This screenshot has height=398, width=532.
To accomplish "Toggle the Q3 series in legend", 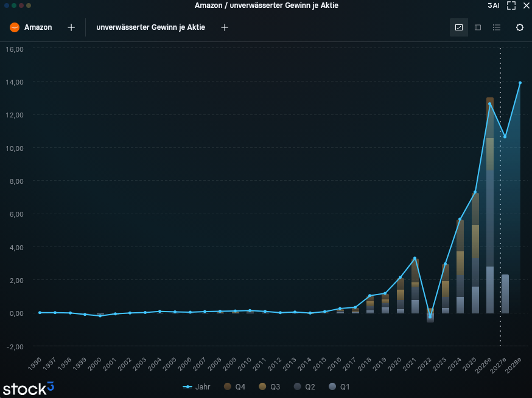I will 270,387.
